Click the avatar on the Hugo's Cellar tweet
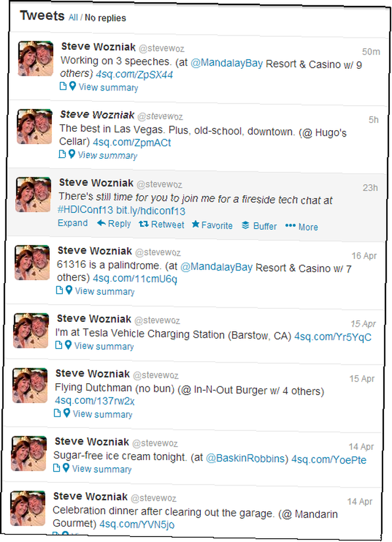This screenshot has width=392, height=542. point(35,126)
